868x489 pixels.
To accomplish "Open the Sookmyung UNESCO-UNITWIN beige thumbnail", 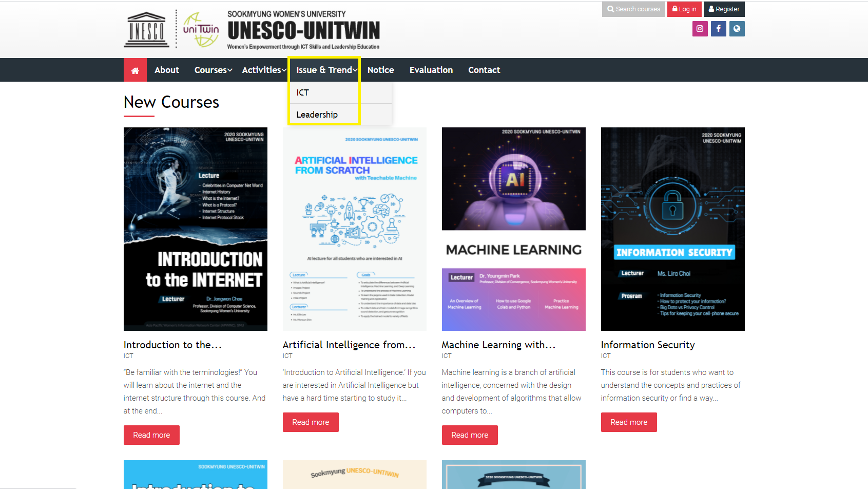I will [x=355, y=475].
